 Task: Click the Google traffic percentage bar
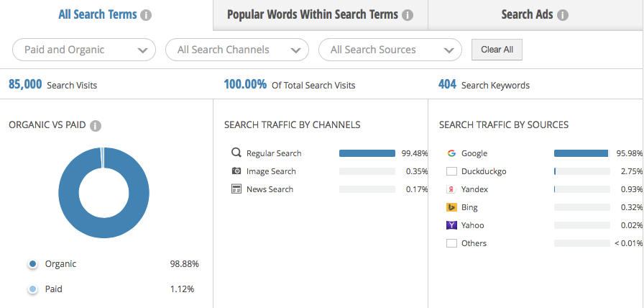581,153
